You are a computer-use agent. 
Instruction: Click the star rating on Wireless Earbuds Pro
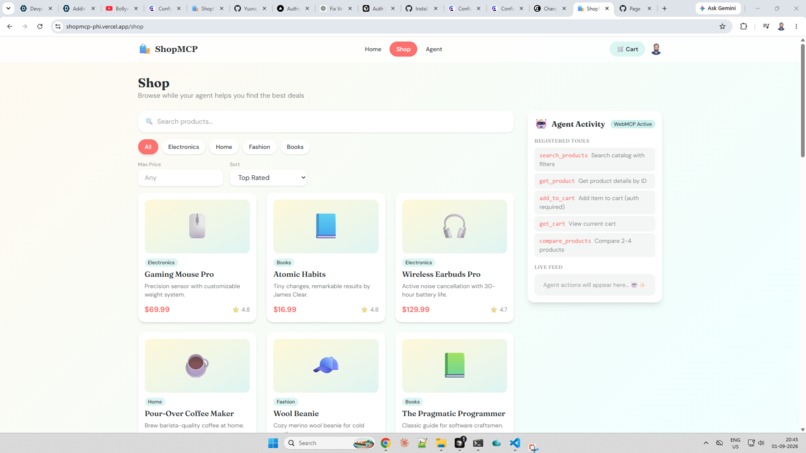[499, 310]
